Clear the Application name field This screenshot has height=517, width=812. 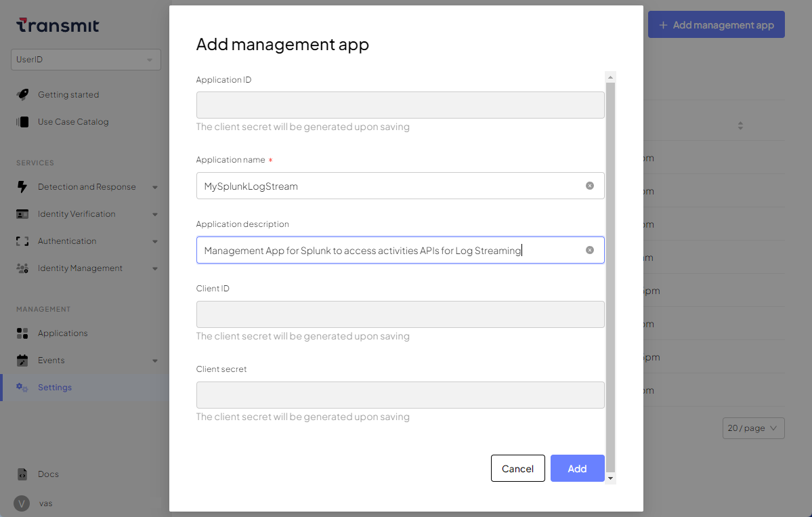(589, 186)
